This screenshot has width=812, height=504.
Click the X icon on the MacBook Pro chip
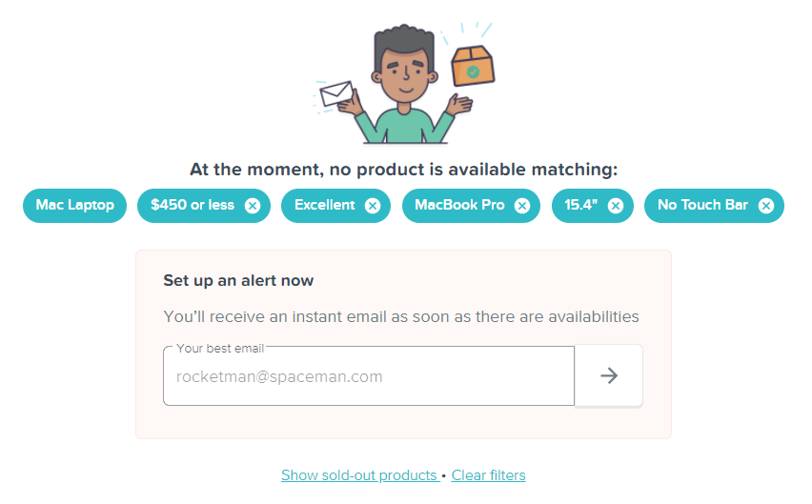522,206
